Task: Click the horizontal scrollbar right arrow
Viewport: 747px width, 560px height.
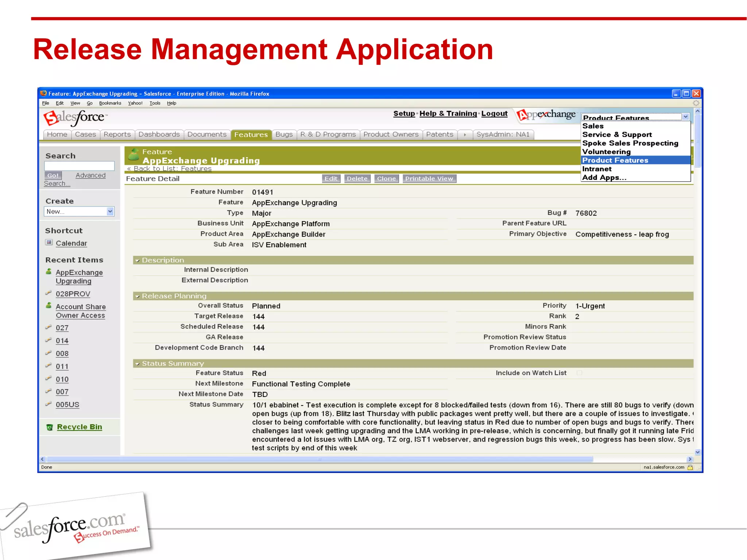Action: coord(689,459)
